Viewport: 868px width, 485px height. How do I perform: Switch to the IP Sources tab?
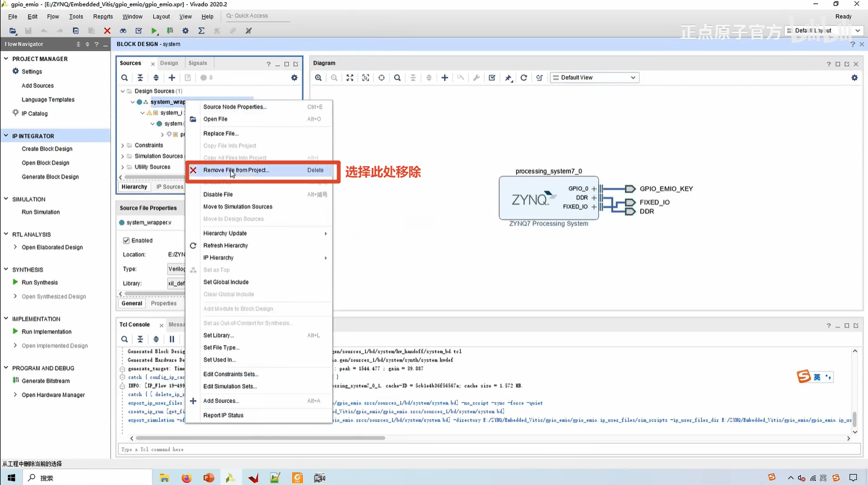[170, 187]
